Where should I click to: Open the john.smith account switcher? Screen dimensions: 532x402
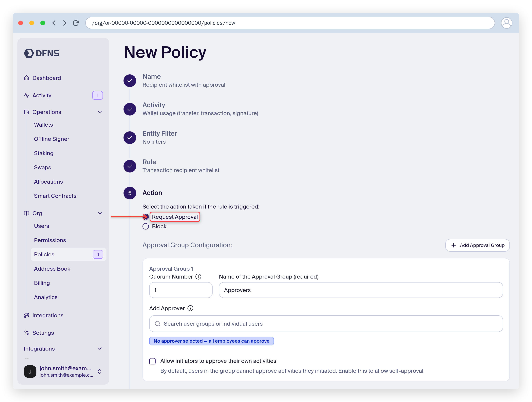point(63,372)
